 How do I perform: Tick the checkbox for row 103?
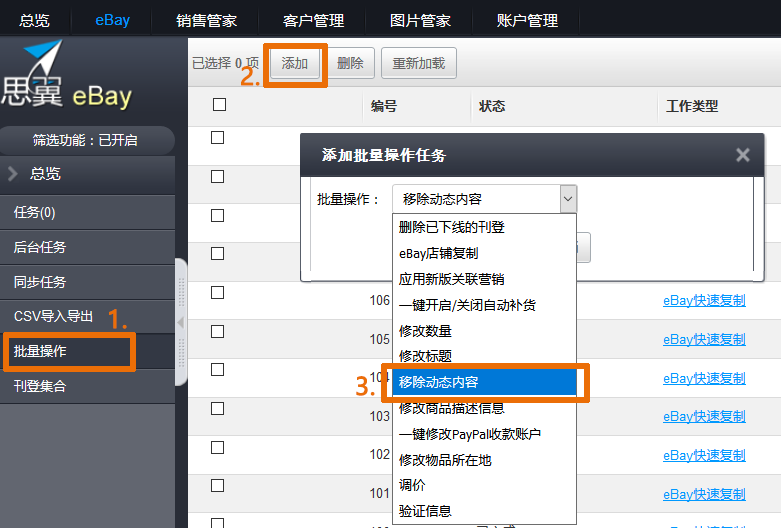217,408
